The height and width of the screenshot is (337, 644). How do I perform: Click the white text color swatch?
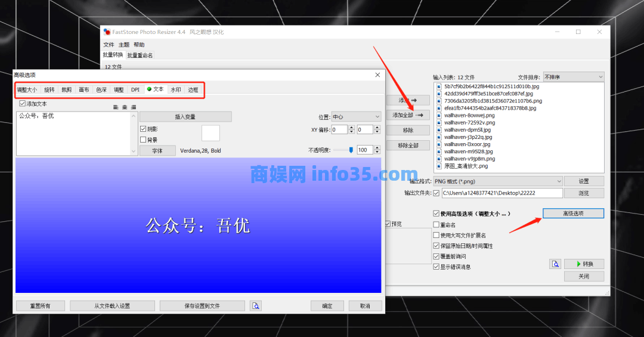coord(210,133)
